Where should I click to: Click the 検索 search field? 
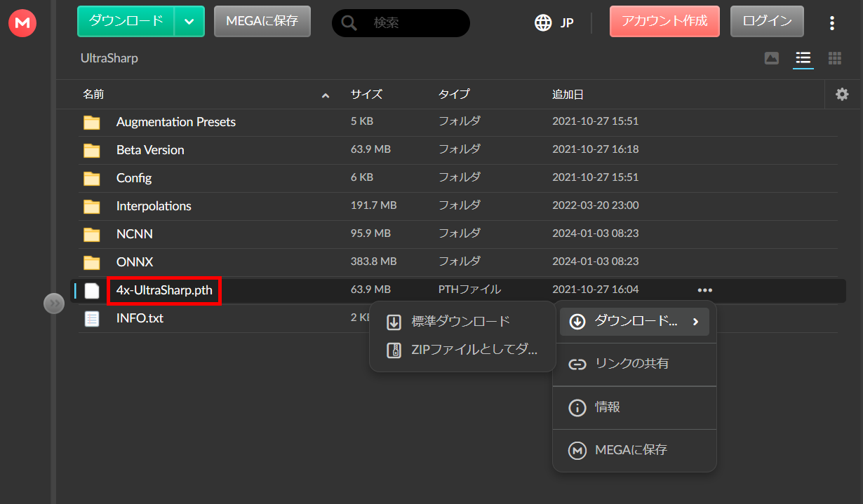(414, 23)
